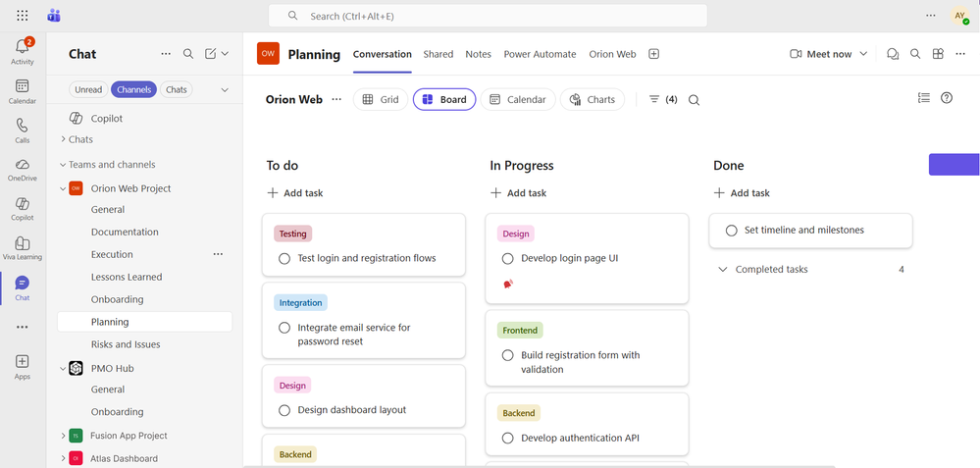This screenshot has height=468, width=980.
Task: Open the Calls app icon
Action: pos(23,125)
